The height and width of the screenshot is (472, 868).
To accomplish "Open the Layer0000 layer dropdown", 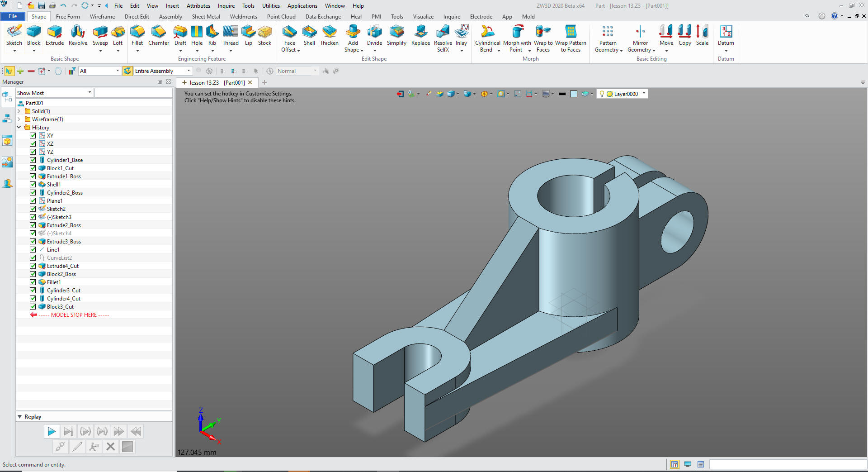I will click(x=623, y=94).
